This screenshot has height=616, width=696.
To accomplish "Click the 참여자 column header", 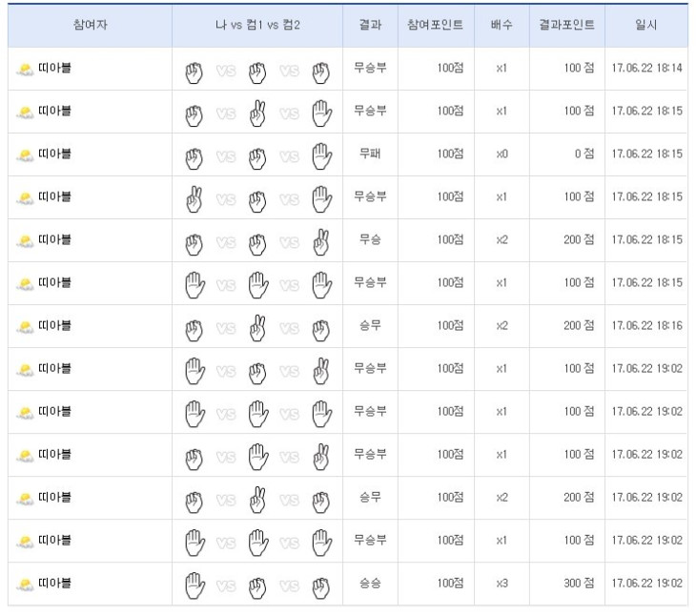I will click(91, 25).
